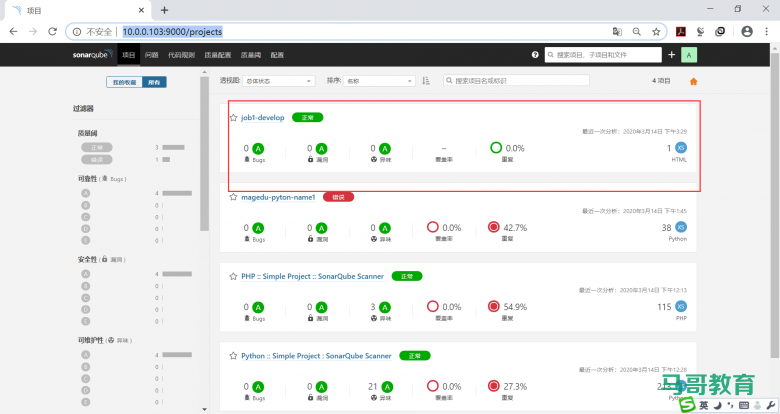Filter reliability by rating B
This screenshot has height=414, width=780.
86,205
